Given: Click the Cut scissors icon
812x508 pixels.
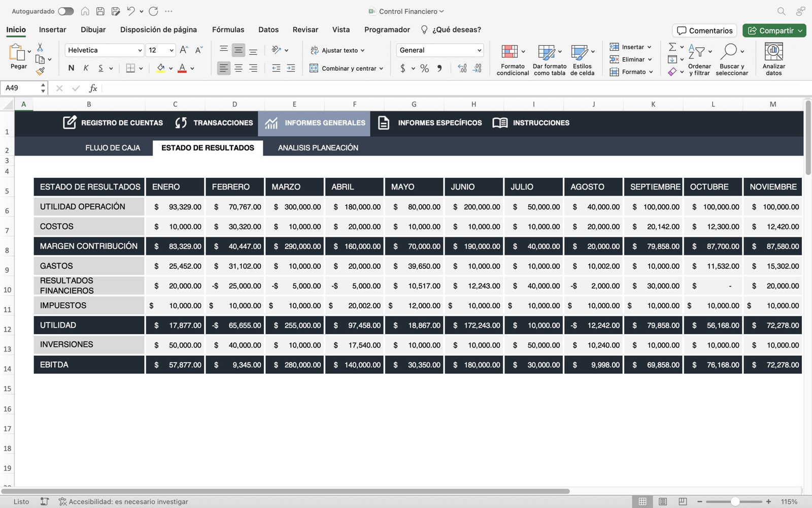Looking at the screenshot, I should pos(40,47).
